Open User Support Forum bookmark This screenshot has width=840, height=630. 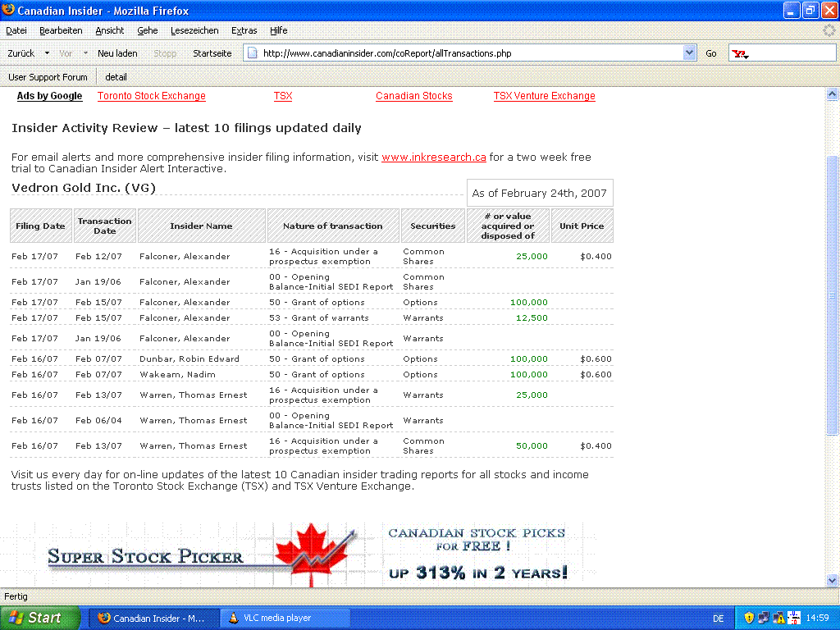48,77
